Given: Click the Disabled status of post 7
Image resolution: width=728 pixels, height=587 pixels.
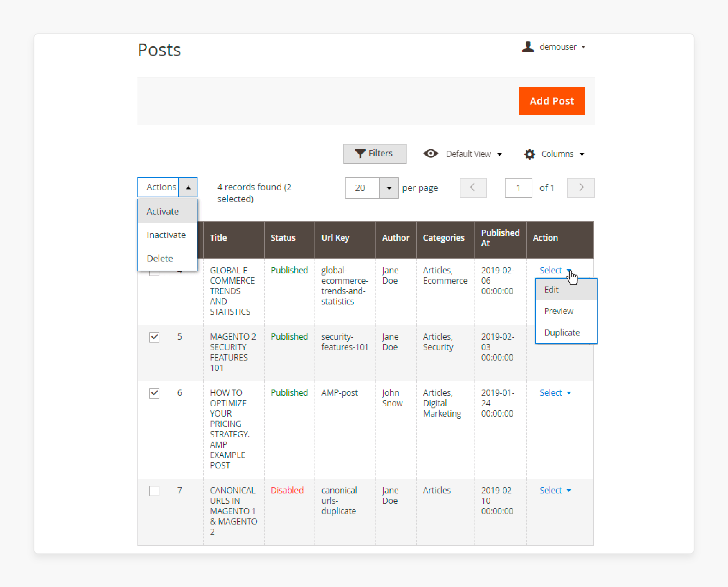Looking at the screenshot, I should (287, 490).
